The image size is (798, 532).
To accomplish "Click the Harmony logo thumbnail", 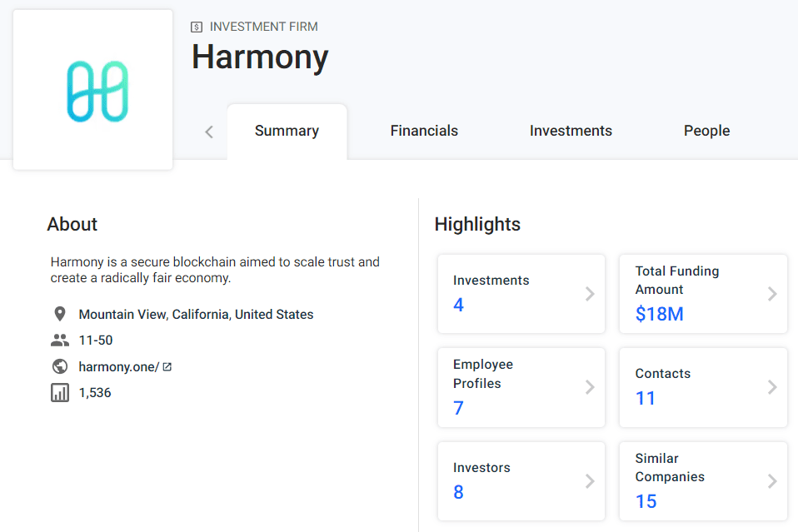I will (93, 90).
